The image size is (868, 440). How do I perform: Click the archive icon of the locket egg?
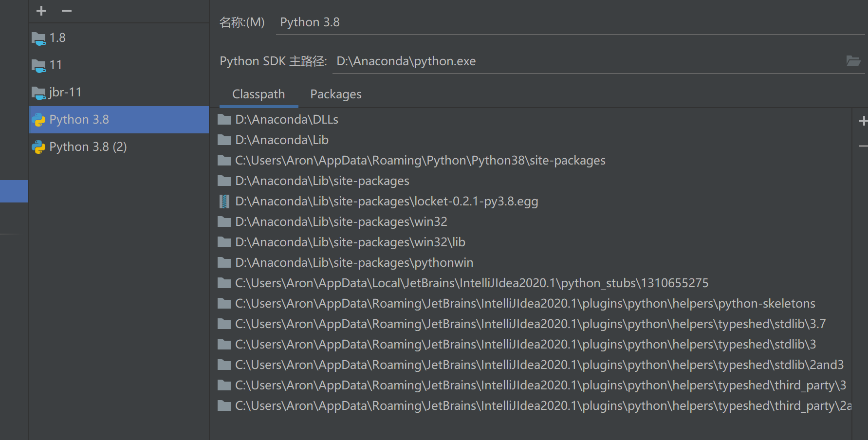tap(224, 202)
